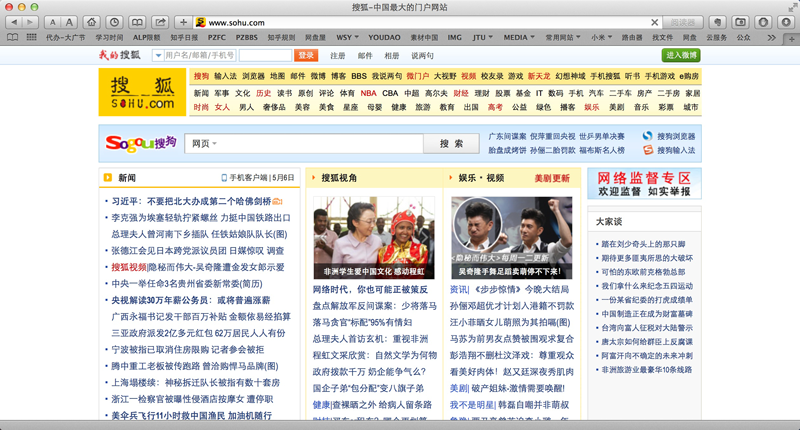
Task: Add bookmark with plus button
Action: click(183, 22)
